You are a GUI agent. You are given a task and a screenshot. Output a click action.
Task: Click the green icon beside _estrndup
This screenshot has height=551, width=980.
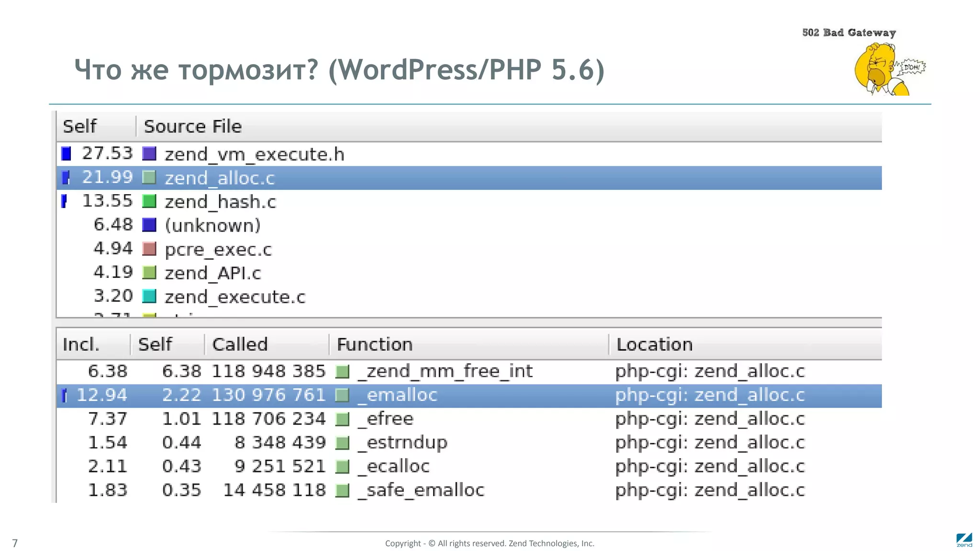tap(342, 443)
